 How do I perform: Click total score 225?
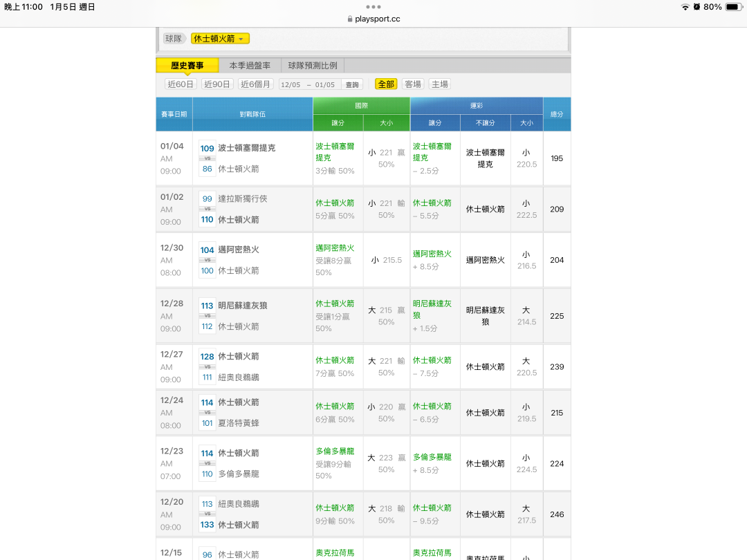557,316
